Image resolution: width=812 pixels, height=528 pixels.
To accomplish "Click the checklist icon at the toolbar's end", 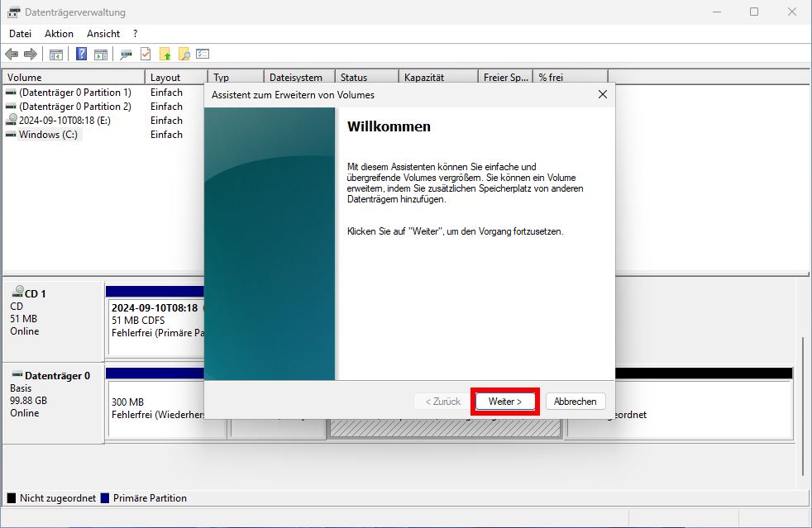I will click(203, 54).
